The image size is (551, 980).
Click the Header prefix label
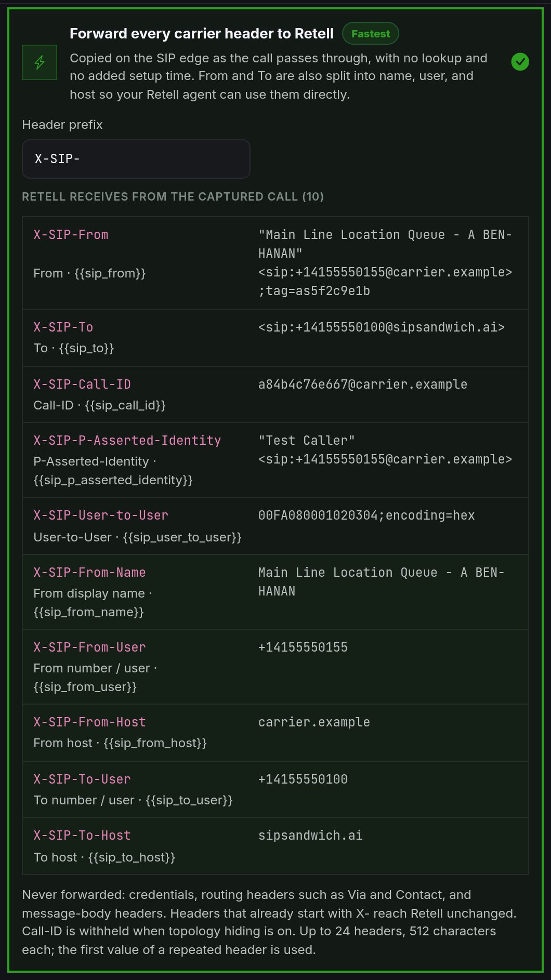pyautogui.click(x=62, y=125)
